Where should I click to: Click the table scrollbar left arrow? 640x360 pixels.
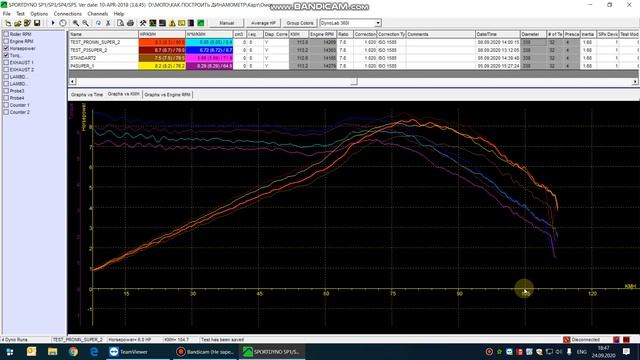72,82
